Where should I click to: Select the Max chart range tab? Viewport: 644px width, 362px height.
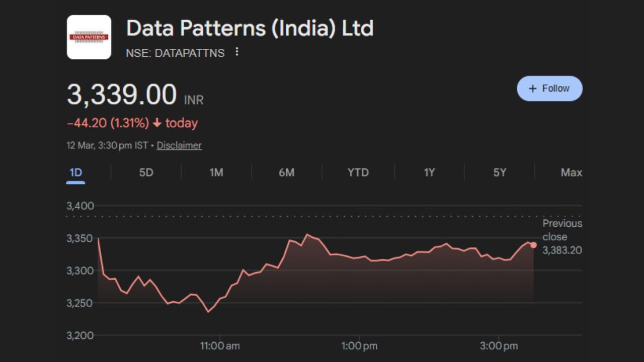tap(571, 172)
